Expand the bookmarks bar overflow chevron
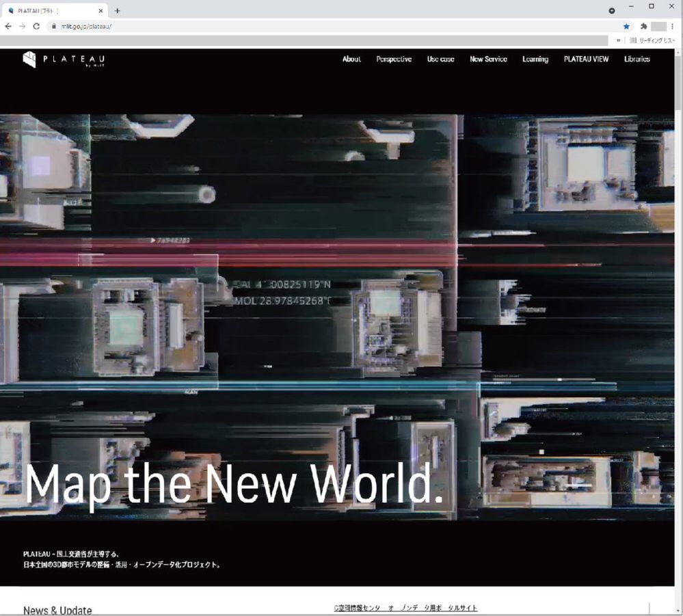The image size is (683, 616). tap(619, 40)
